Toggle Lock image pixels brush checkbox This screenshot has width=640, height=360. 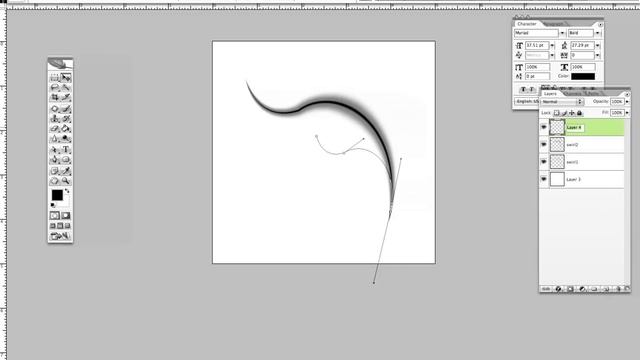(x=564, y=113)
